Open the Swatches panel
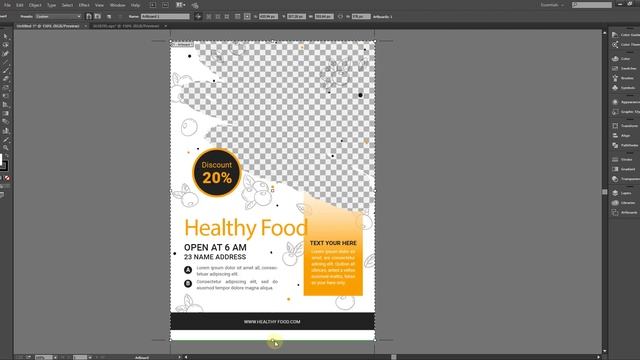 click(x=624, y=69)
